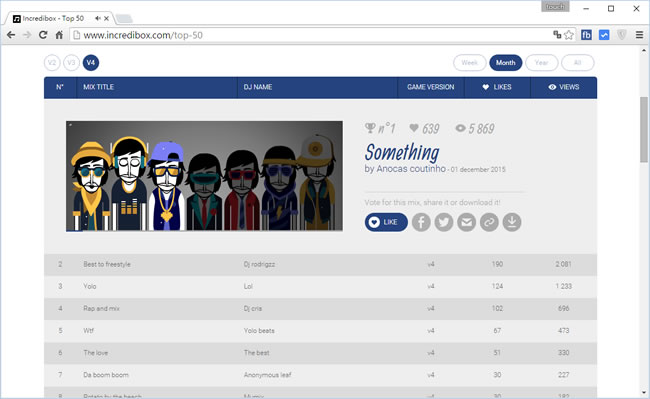Bookmark this page with the star
This screenshot has height=399, width=650.
pyautogui.click(x=569, y=35)
